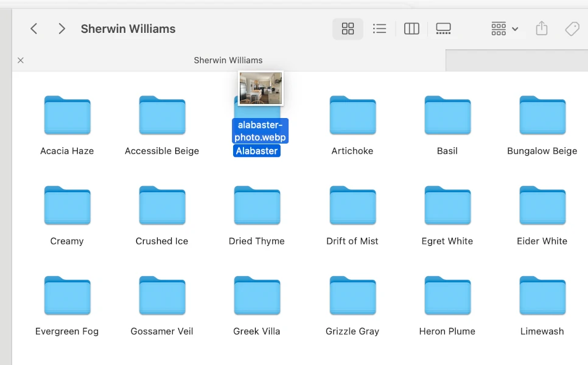Click the Crushed Ice label text

[x=162, y=241]
